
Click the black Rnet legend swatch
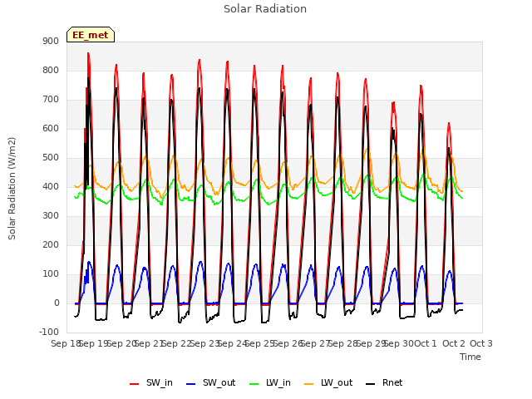[x=371, y=384]
